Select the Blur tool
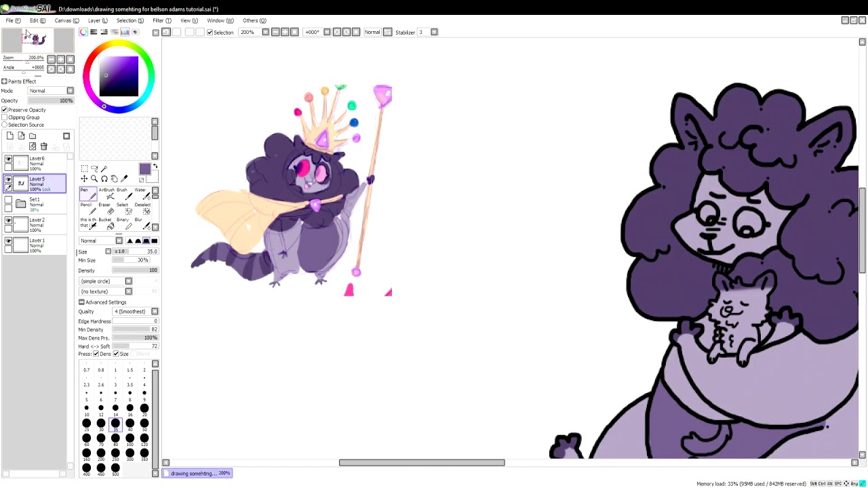Viewport: 868px width, 488px height. coord(141,224)
